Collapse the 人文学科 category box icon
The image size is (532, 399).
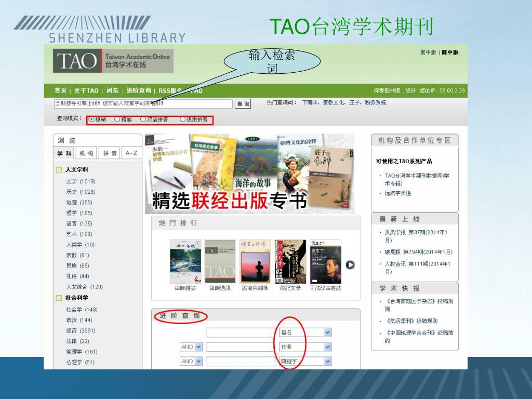59,170
